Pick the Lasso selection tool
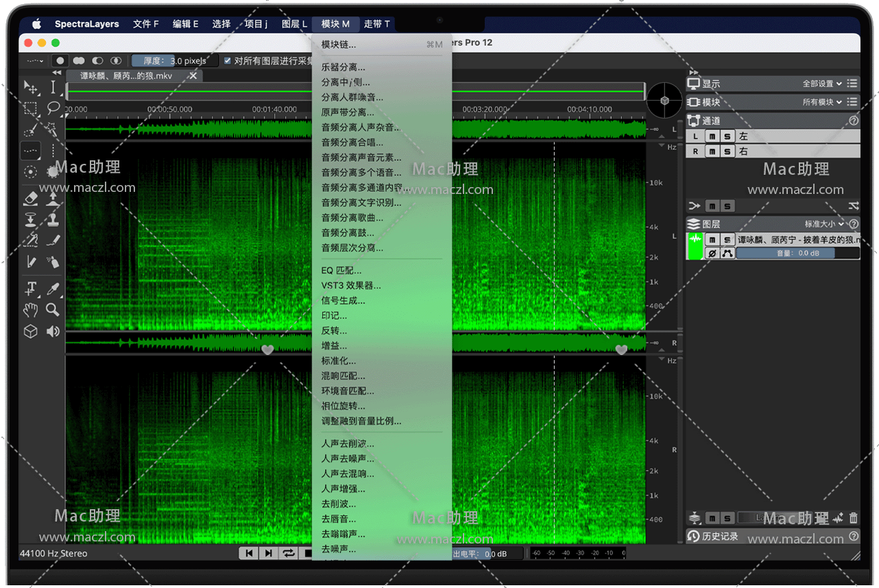Screen dimensions: 879x588 point(53,108)
